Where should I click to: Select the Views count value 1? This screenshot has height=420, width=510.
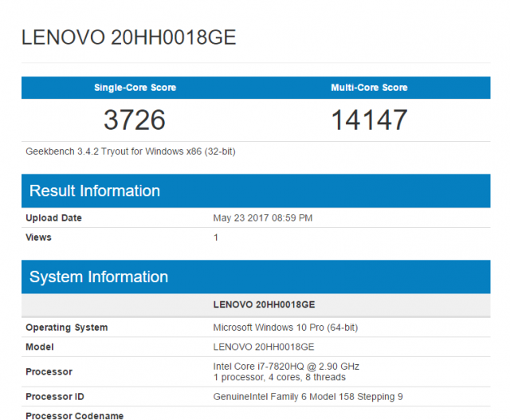pyautogui.click(x=216, y=237)
